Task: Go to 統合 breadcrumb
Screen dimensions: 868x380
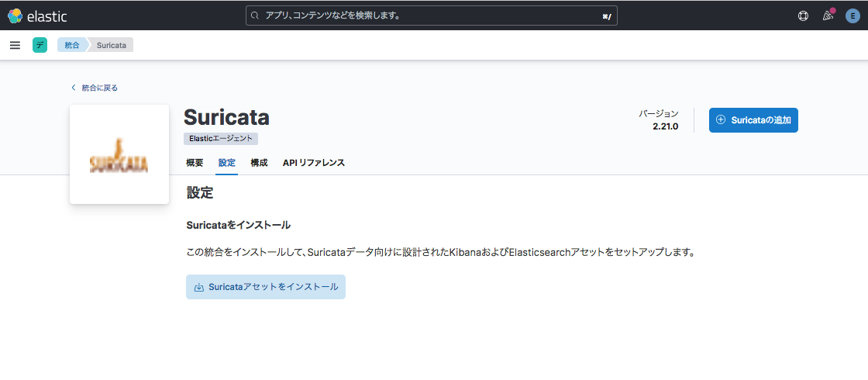Action: click(71, 45)
